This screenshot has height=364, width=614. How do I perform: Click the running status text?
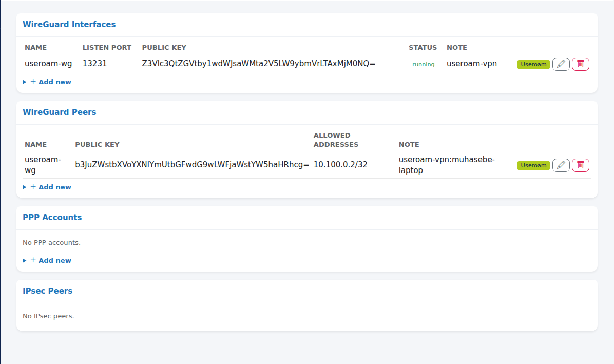point(424,64)
